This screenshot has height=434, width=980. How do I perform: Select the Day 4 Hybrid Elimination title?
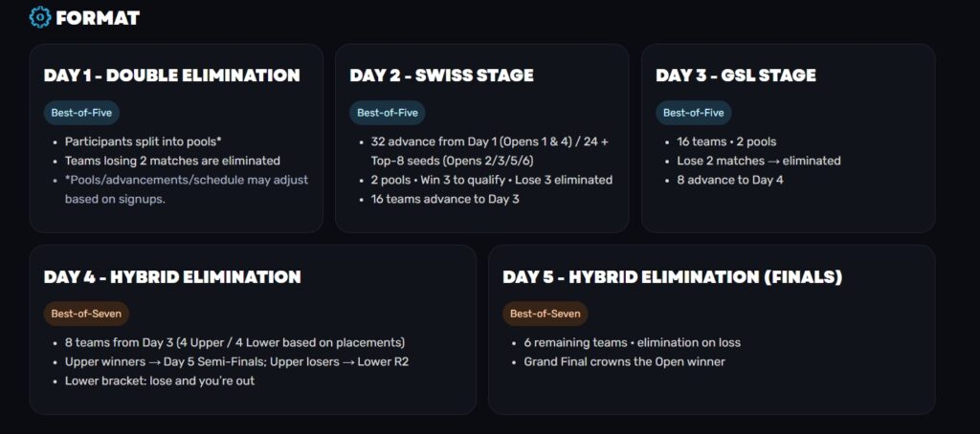172,277
